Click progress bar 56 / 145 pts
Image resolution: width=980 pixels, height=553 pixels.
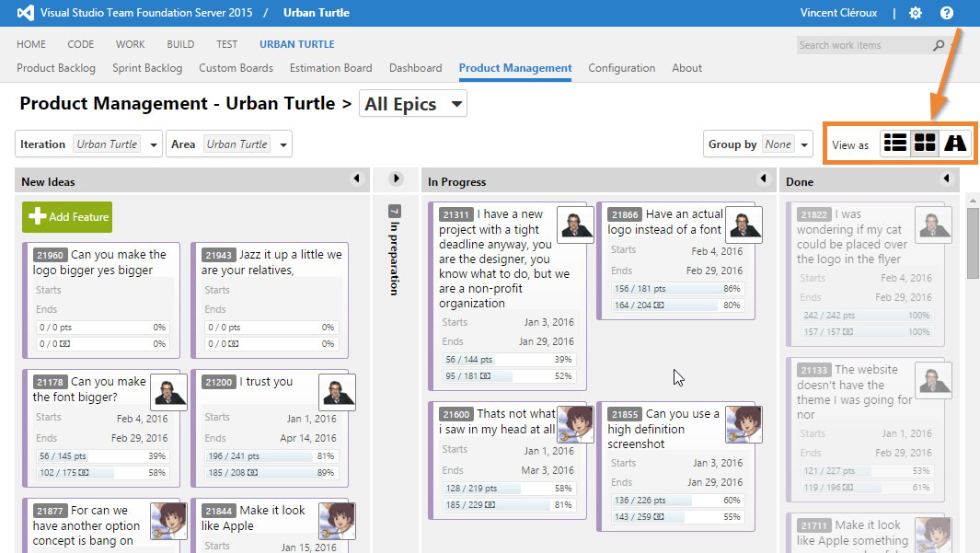click(101, 456)
